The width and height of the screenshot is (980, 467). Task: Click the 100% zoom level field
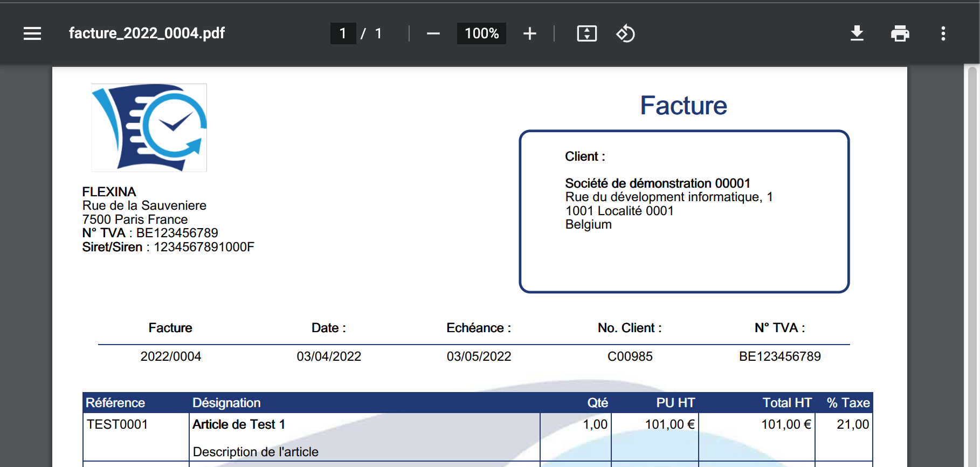pos(481,33)
